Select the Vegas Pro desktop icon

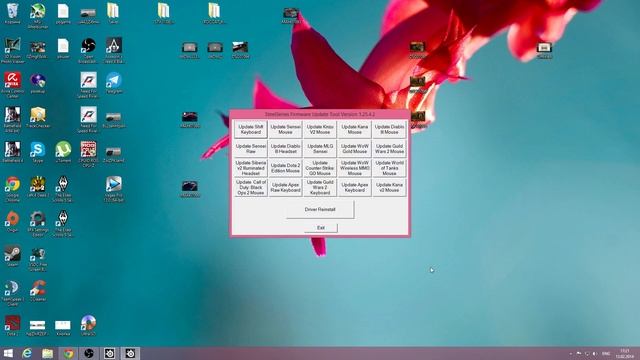point(113,189)
